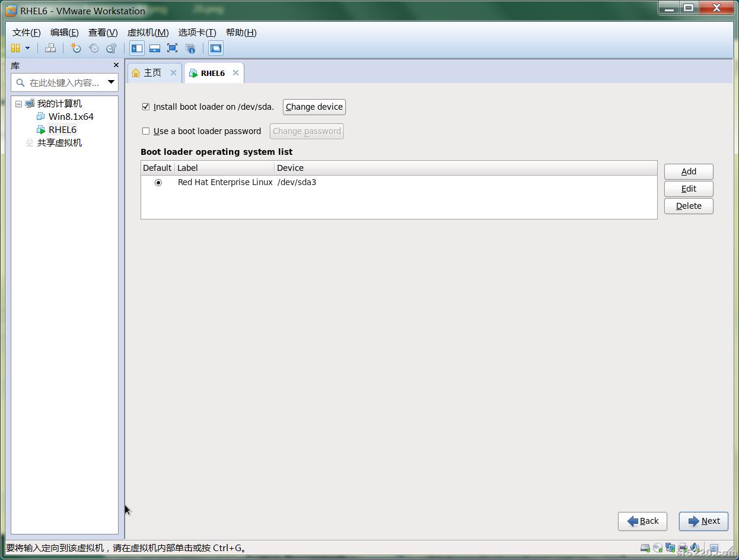
Task: Select the Win8.1x64 virtual machine
Action: click(x=71, y=117)
